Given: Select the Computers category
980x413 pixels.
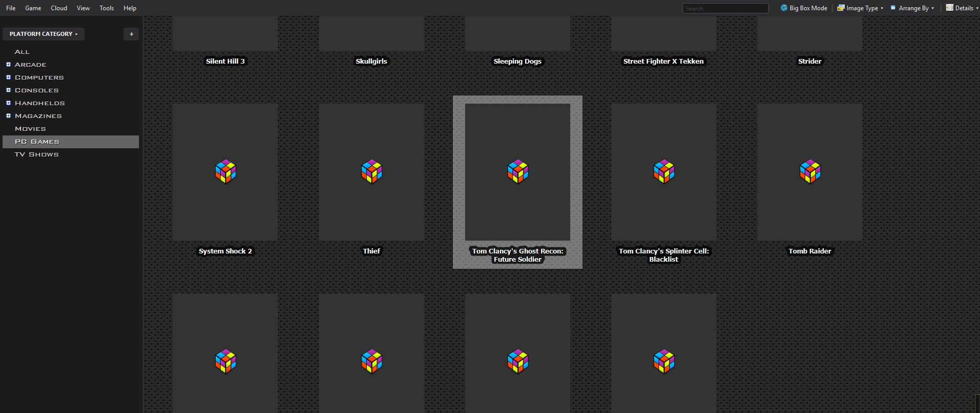Looking at the screenshot, I should point(39,77).
